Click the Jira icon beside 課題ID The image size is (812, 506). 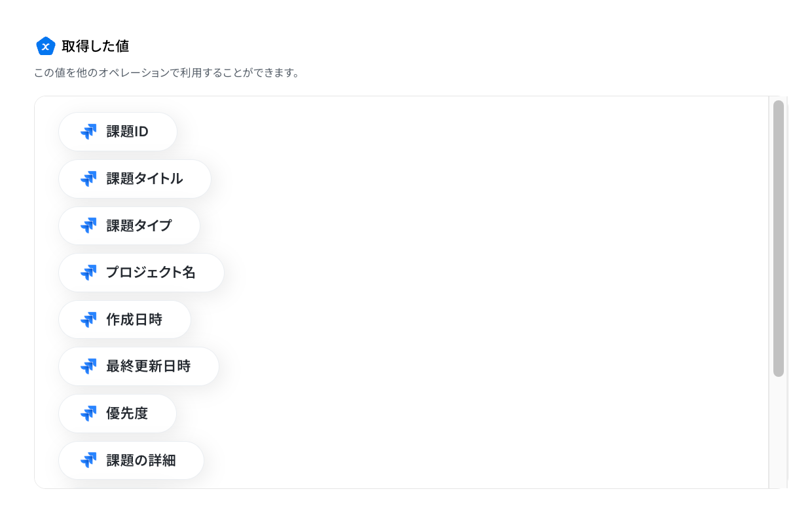click(88, 132)
